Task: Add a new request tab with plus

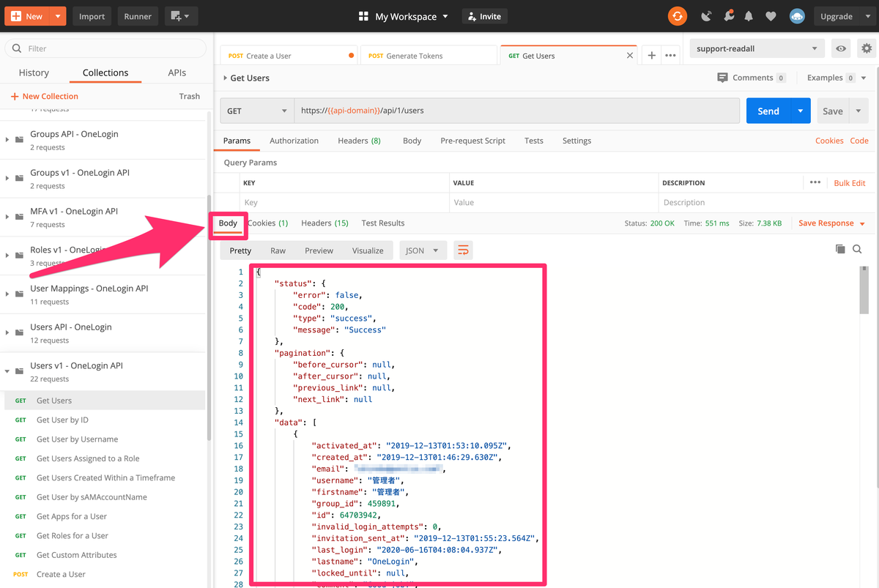Action: [652, 56]
